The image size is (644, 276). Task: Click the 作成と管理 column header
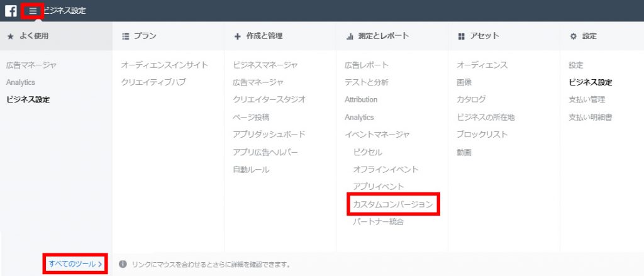[x=265, y=36]
